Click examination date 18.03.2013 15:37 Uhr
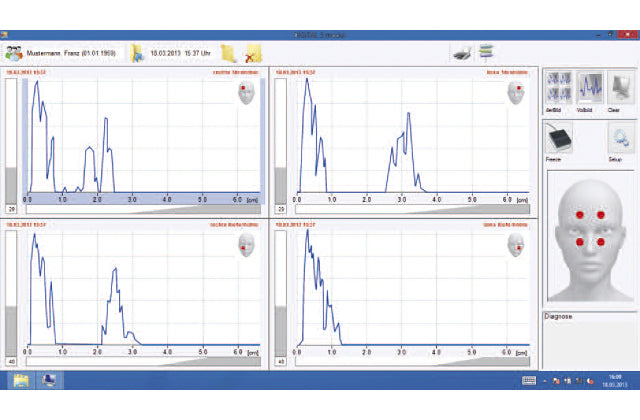640x420 pixels. 180,53
